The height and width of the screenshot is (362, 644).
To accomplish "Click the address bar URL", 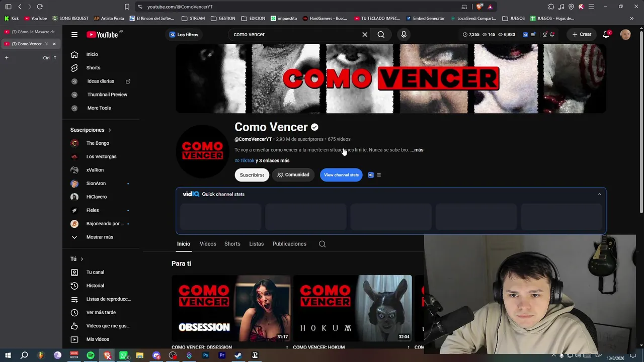I will click(x=180, y=7).
